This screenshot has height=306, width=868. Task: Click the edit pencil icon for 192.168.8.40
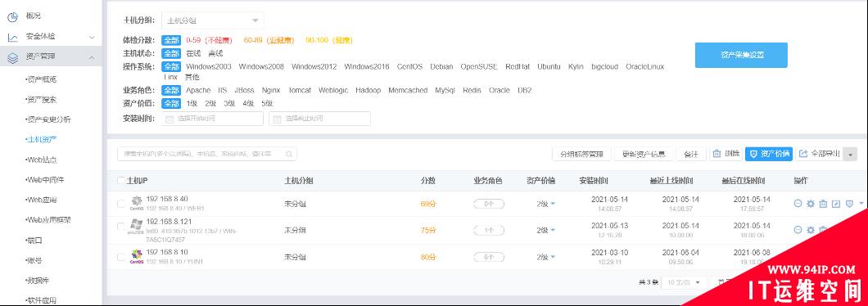pyautogui.click(x=836, y=204)
